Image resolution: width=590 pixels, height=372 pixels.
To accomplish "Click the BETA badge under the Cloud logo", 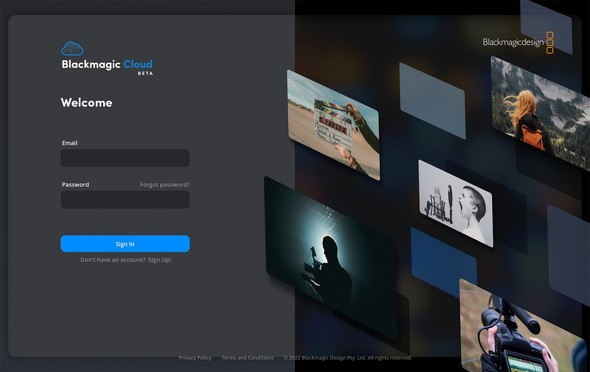I will [145, 73].
